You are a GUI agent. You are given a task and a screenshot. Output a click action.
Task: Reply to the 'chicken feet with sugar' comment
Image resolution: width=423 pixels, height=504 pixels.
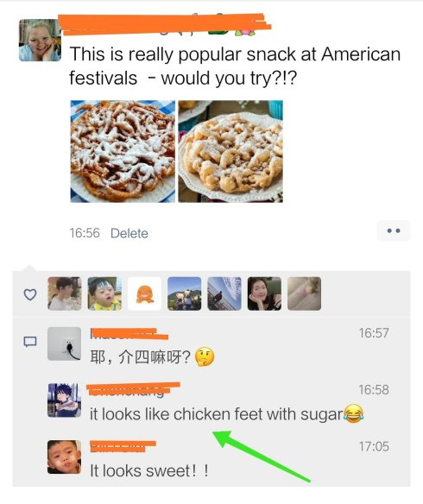point(226,413)
